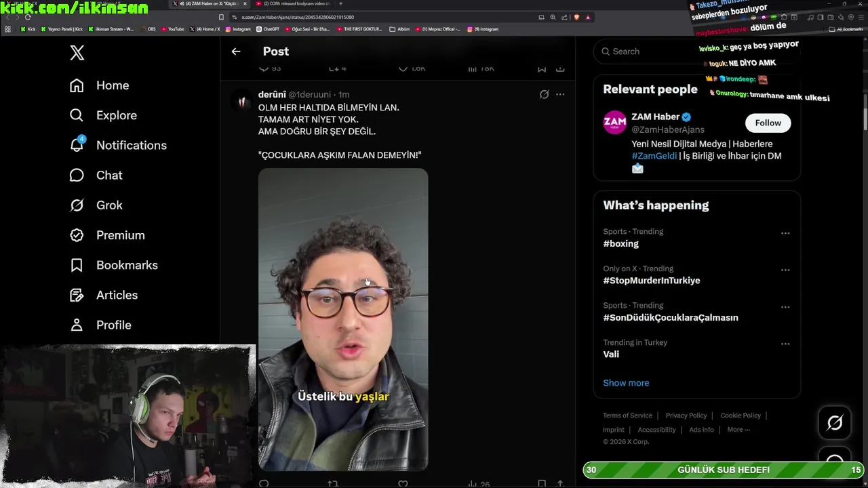Open the Premium page
This screenshot has width=868, height=488.
107,235
